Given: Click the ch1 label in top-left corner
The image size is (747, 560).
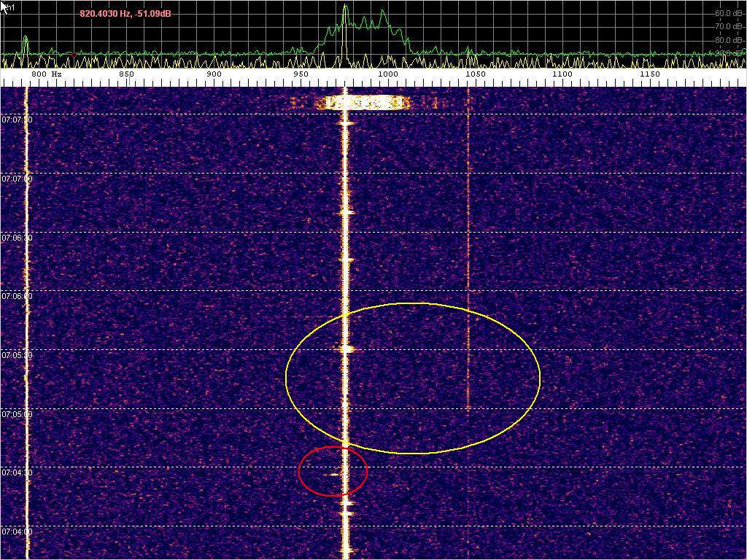Looking at the screenshot, I should 9,7.
